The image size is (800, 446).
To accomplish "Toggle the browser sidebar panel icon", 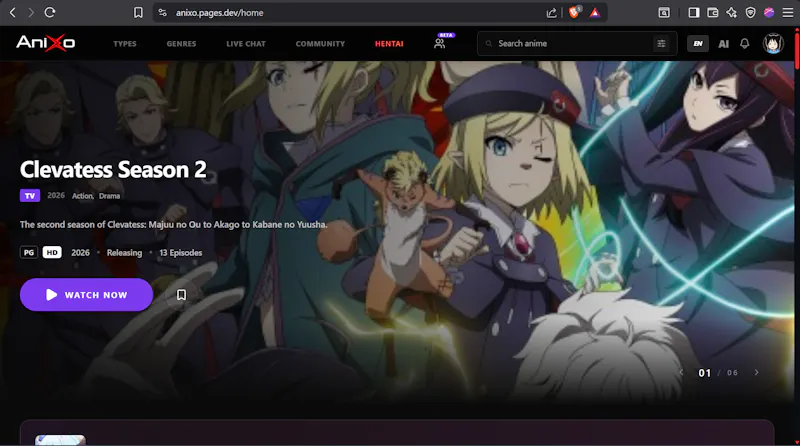I will (x=694, y=13).
